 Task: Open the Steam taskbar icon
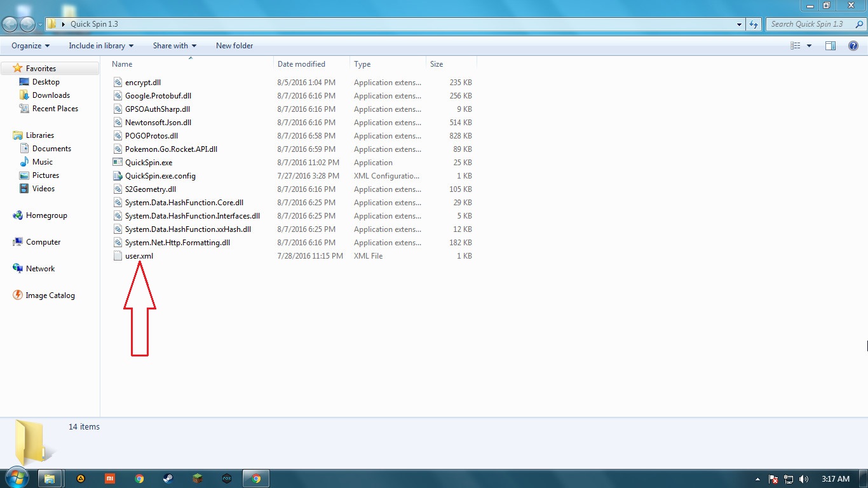coord(168,478)
